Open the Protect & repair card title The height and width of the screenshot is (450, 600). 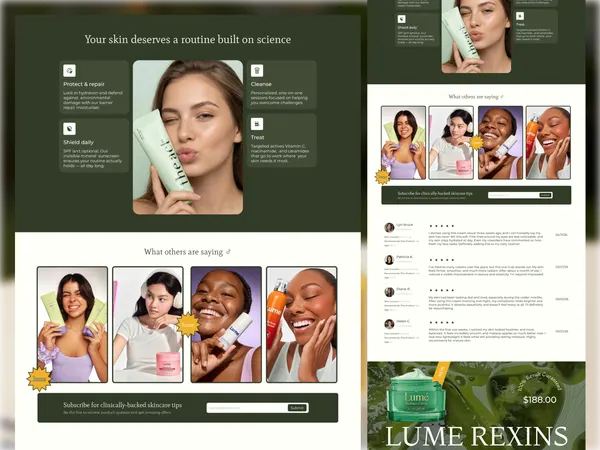84,84
